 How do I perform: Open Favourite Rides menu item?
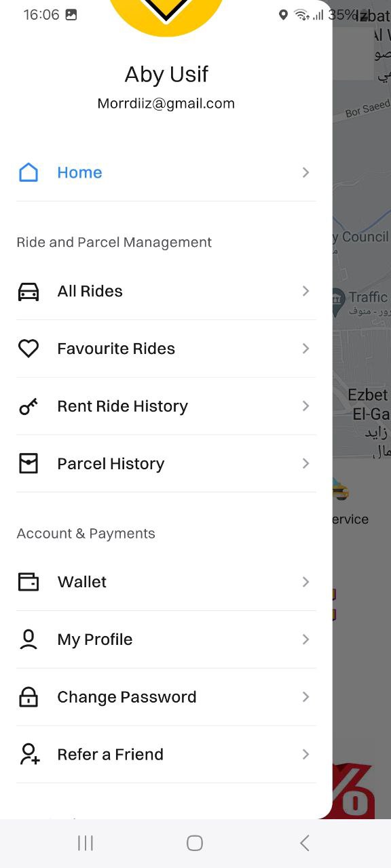point(166,349)
